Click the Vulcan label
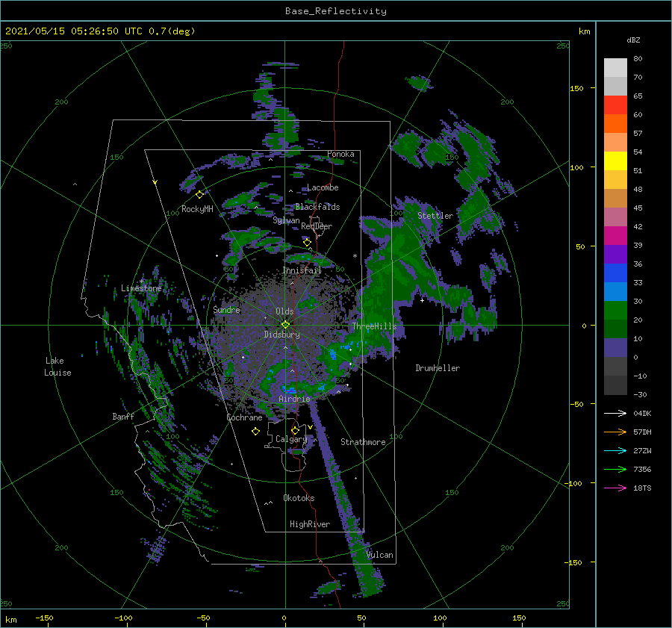 (380, 555)
